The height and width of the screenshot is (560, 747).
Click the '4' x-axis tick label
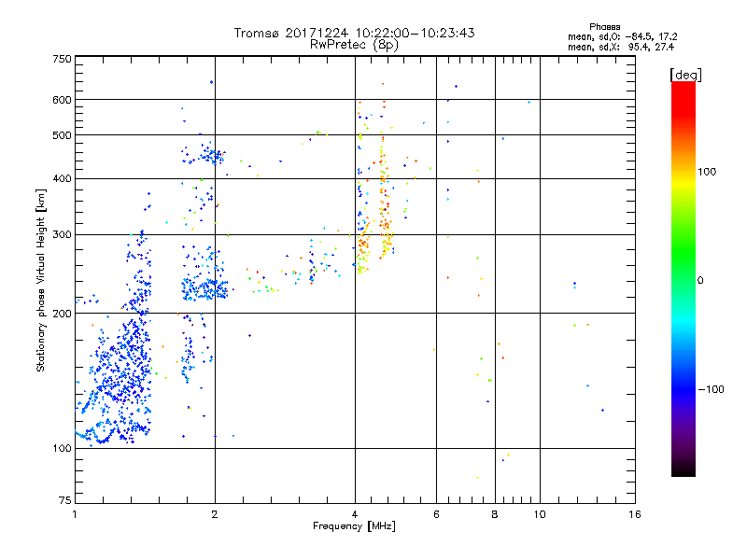355,514
